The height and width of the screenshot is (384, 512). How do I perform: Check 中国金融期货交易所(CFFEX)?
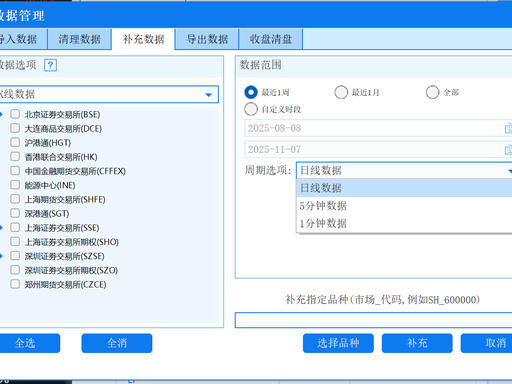pyautogui.click(x=15, y=171)
